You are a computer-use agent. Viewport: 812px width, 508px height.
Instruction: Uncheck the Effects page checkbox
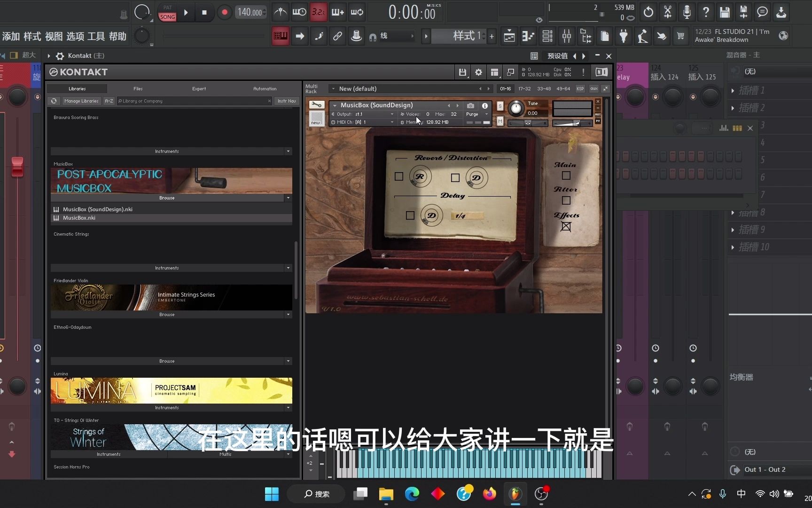(x=566, y=227)
